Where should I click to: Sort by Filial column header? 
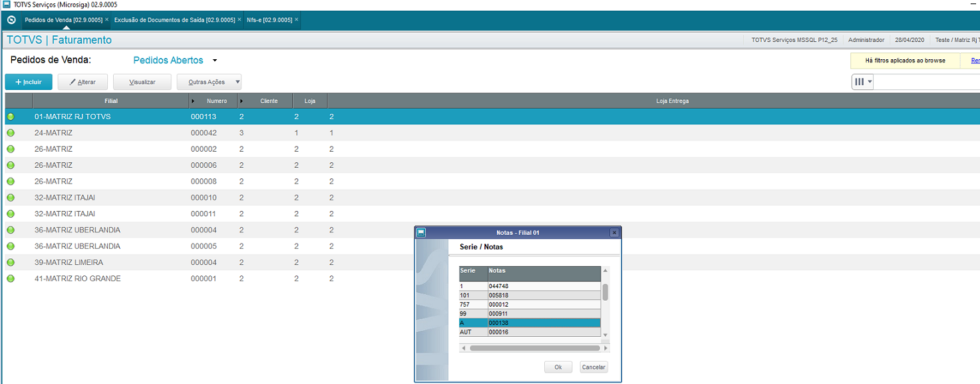[111, 101]
